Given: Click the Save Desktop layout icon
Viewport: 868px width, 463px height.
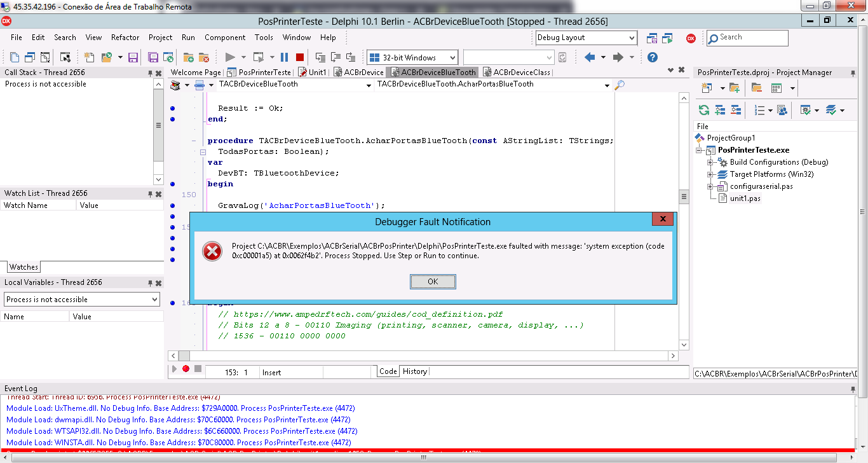Looking at the screenshot, I should [x=652, y=38].
